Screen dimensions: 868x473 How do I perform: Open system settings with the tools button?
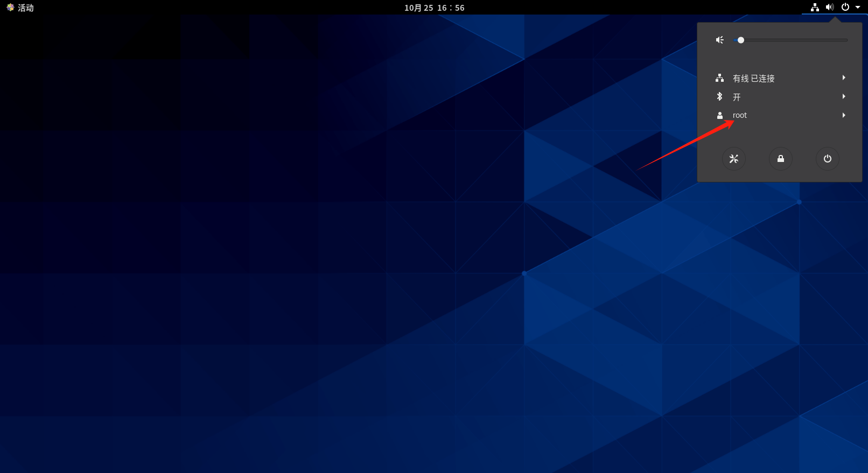click(x=734, y=159)
